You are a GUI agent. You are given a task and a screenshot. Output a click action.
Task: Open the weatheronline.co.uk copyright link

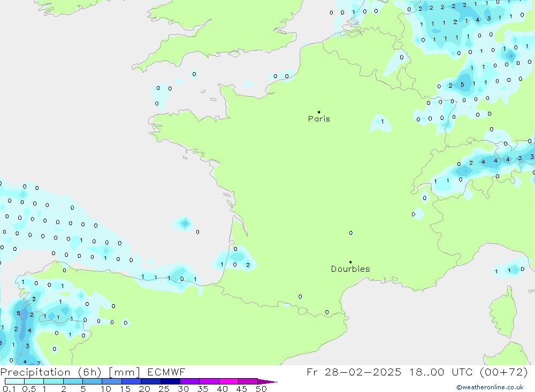click(x=490, y=387)
